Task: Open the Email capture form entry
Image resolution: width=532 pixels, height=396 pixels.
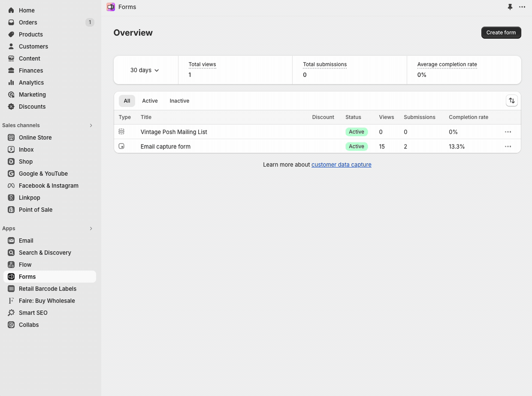Action: coord(165,146)
